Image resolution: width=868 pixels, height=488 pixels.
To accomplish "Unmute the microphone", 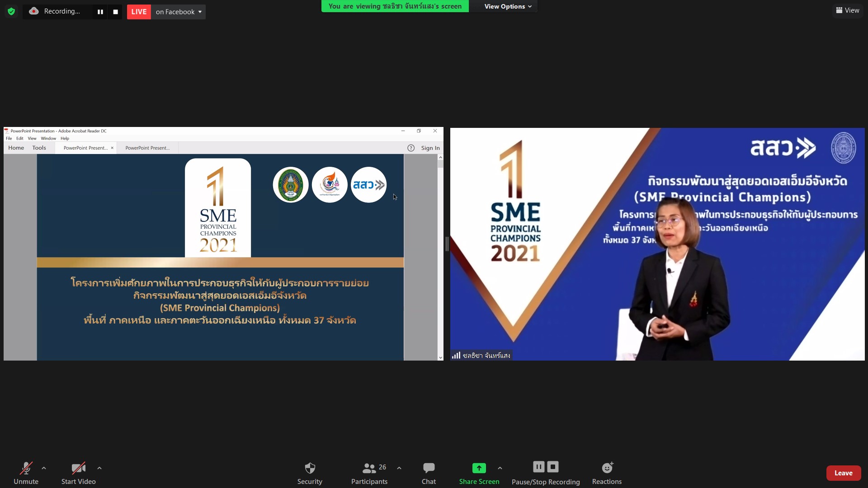I will click(x=26, y=473).
